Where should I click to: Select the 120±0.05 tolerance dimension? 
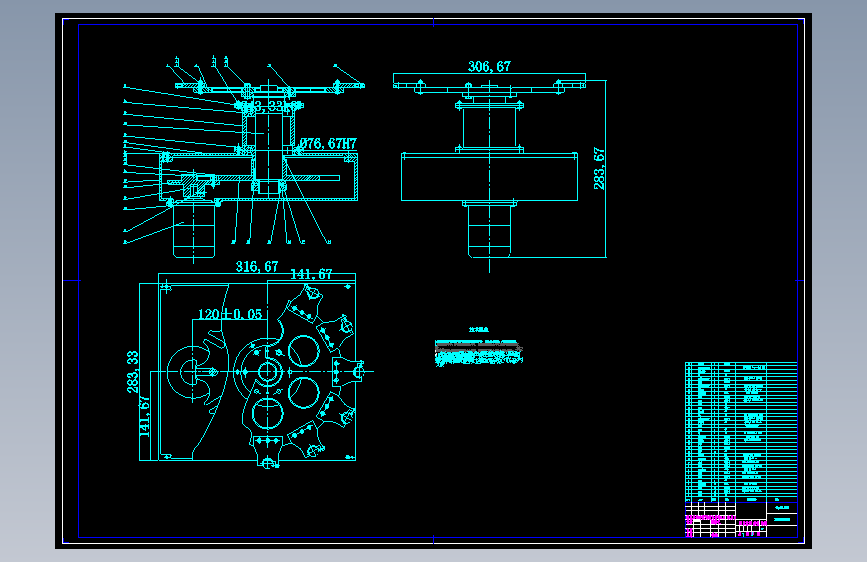(230, 314)
